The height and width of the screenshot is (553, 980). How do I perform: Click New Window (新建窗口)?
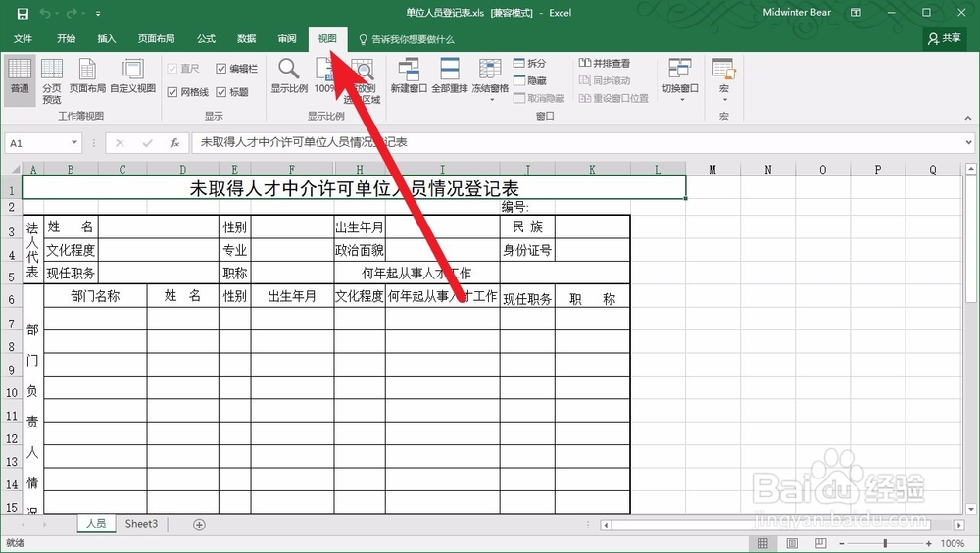point(409,76)
